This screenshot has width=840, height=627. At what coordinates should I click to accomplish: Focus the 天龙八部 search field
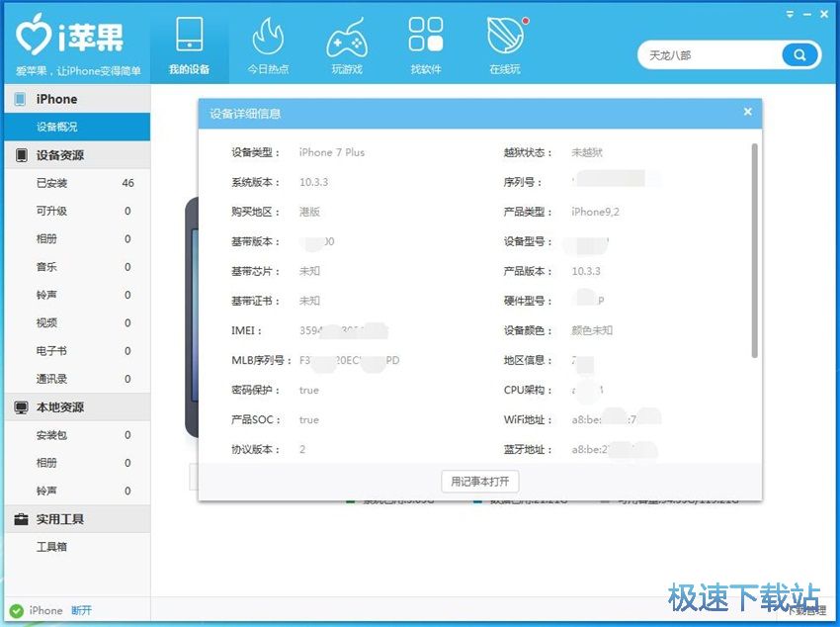[710, 55]
